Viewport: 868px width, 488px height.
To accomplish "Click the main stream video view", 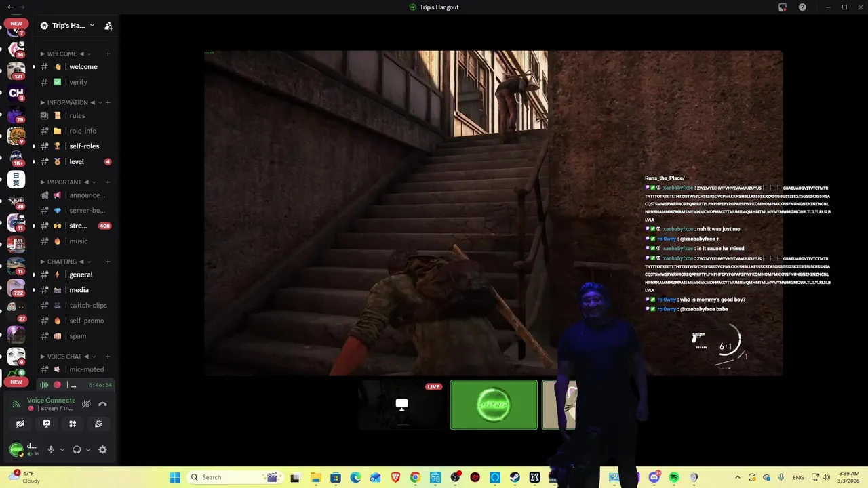I will [494, 213].
